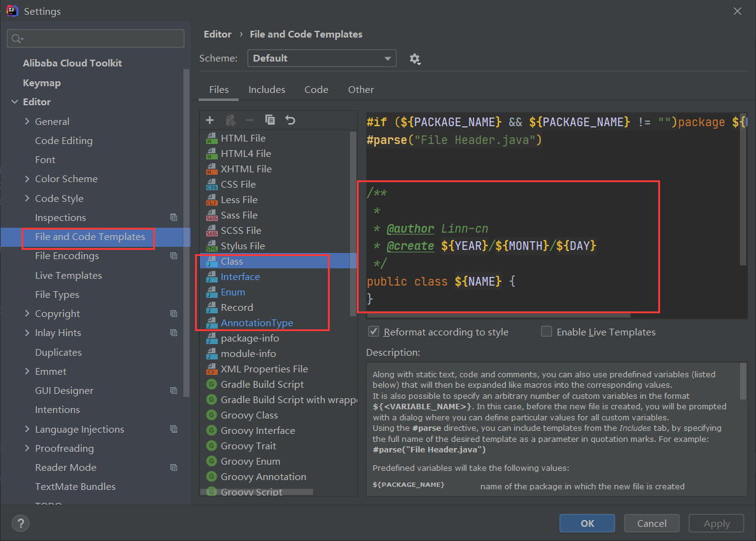Expand the Copyright node arrow

pos(27,313)
